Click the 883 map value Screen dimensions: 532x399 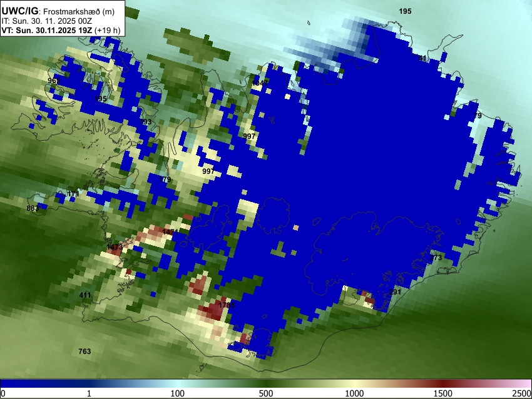(x=33, y=208)
